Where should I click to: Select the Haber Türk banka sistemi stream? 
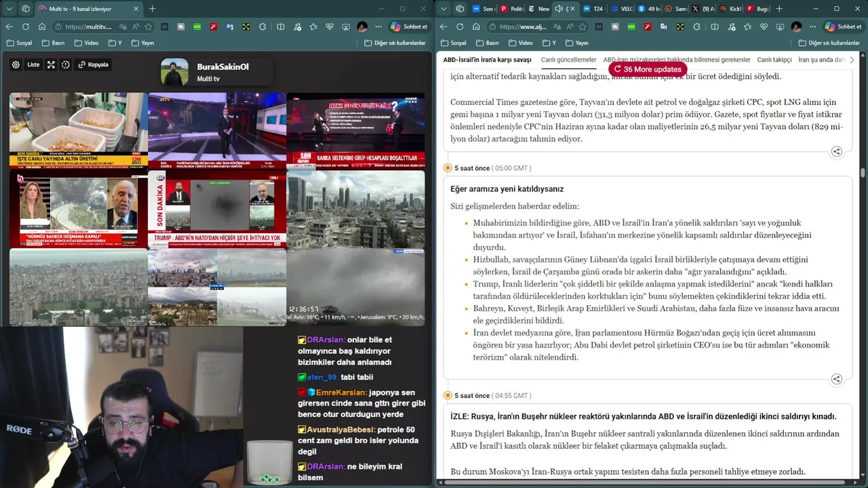[355, 130]
